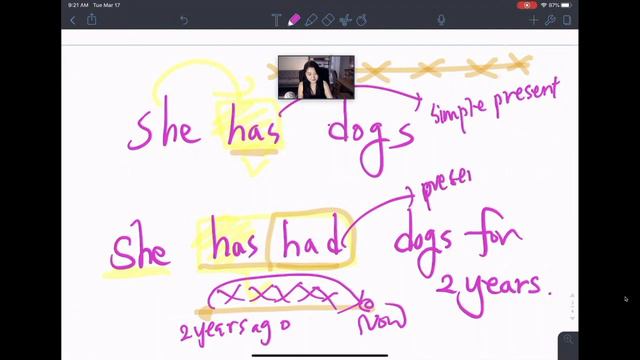
Task: Tap the page scroll indicator
Action: (x=572, y=306)
